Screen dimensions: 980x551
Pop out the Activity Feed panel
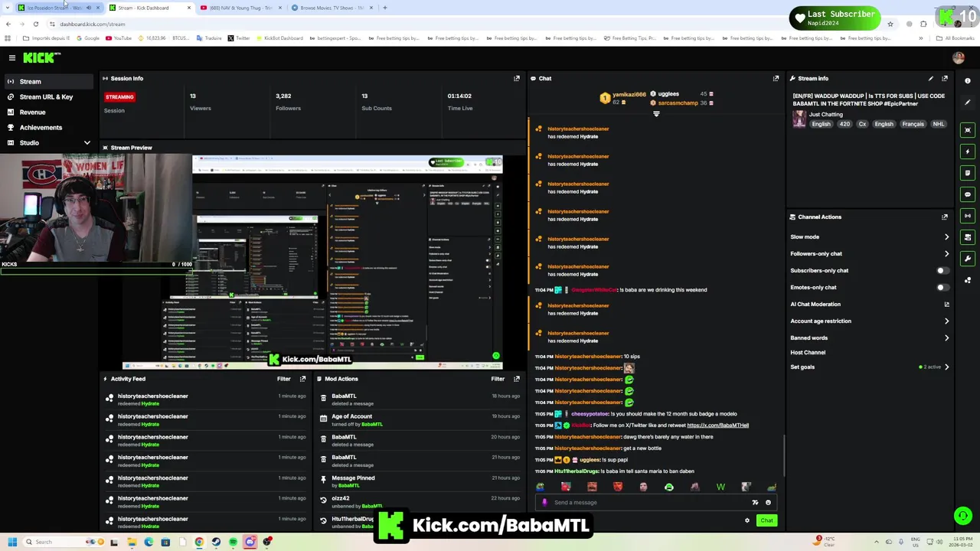(x=303, y=379)
